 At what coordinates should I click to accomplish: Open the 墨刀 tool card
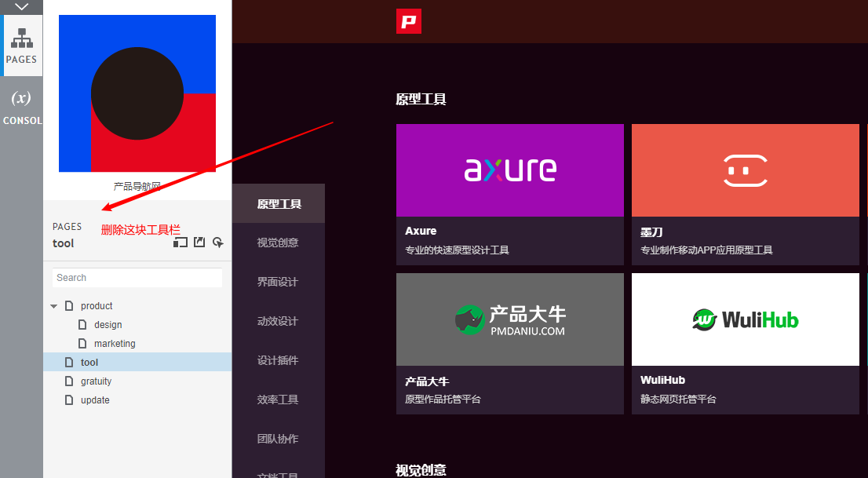click(x=745, y=195)
